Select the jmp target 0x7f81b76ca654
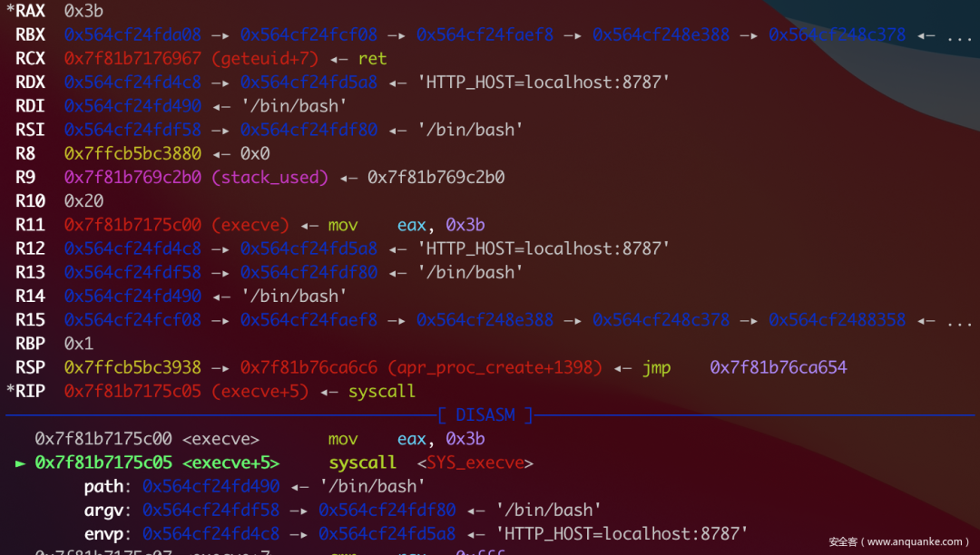 [x=779, y=367]
